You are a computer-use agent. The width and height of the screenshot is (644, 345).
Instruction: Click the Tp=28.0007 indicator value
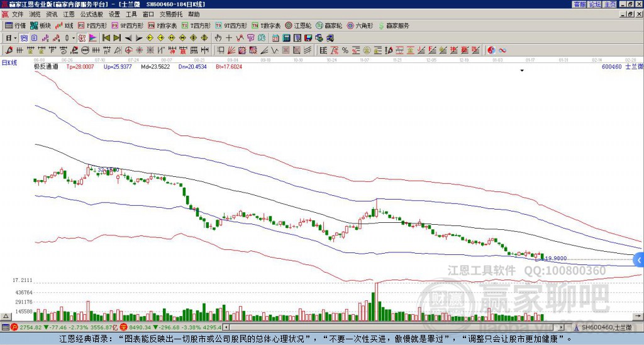click(x=80, y=66)
